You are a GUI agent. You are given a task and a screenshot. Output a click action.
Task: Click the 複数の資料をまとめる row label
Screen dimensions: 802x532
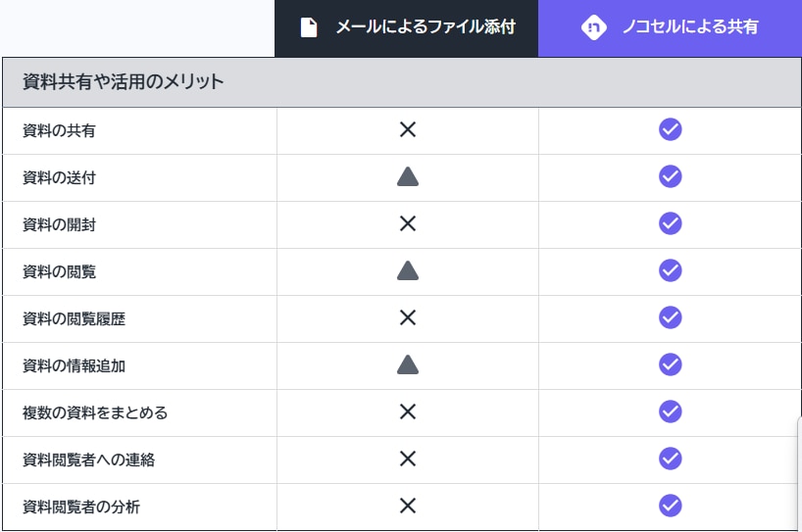[x=95, y=412]
